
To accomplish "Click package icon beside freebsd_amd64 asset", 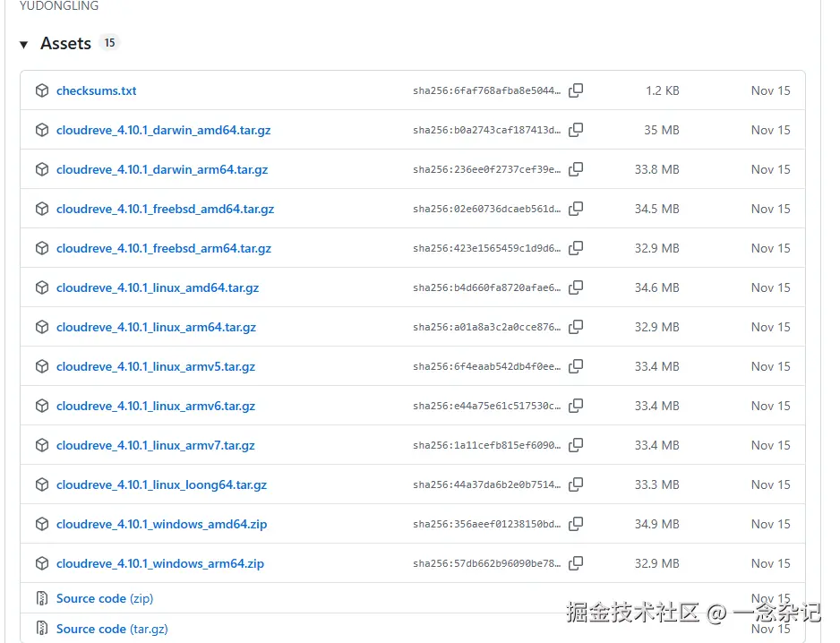I will click(x=42, y=209).
